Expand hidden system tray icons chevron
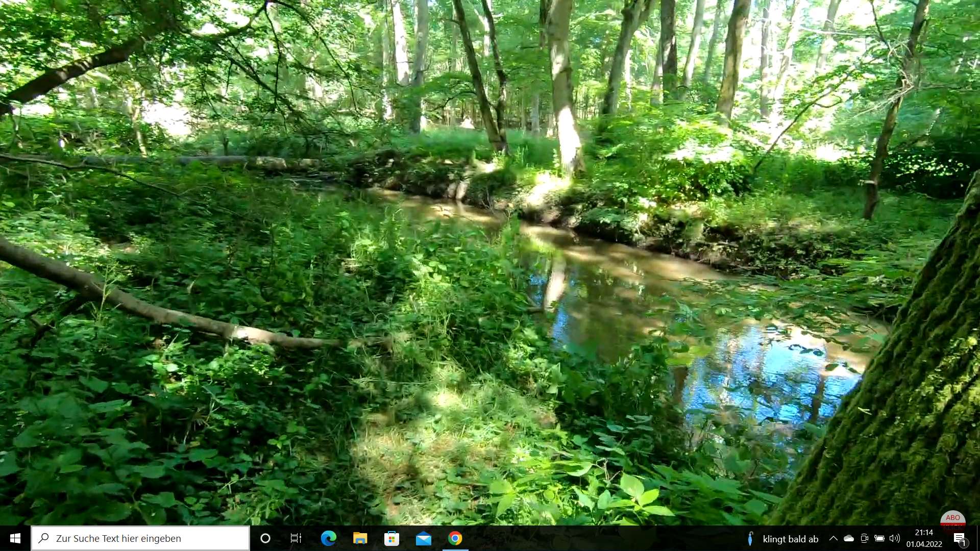980x551 pixels. (x=833, y=538)
